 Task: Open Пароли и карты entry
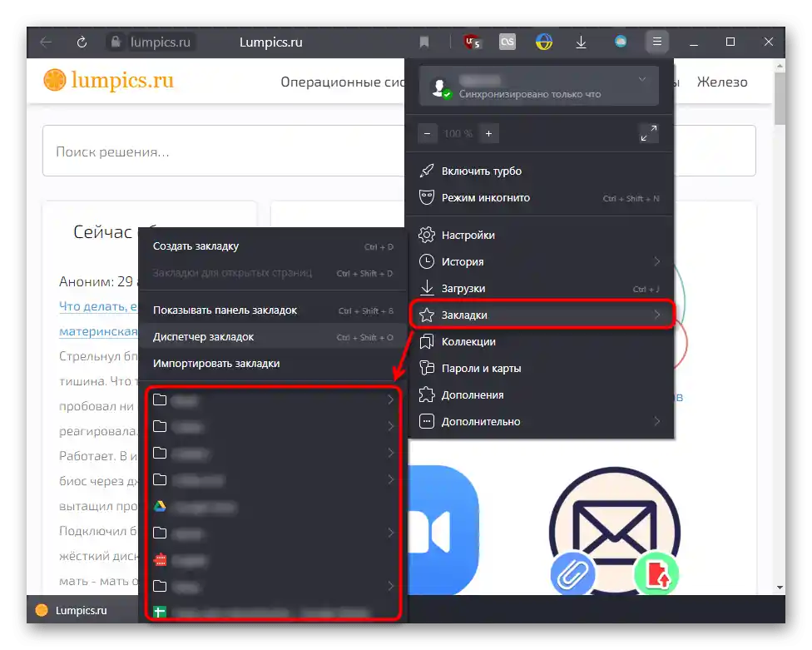[x=539, y=368]
